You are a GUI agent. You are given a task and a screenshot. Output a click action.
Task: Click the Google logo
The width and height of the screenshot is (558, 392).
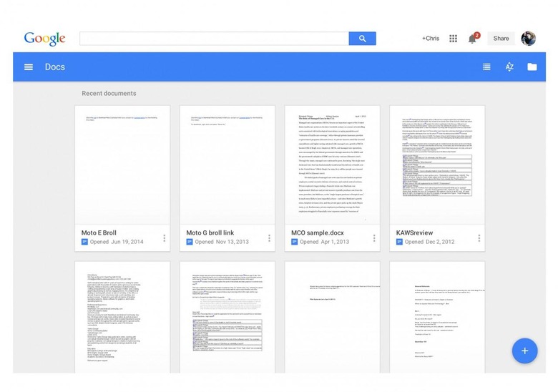tap(45, 39)
